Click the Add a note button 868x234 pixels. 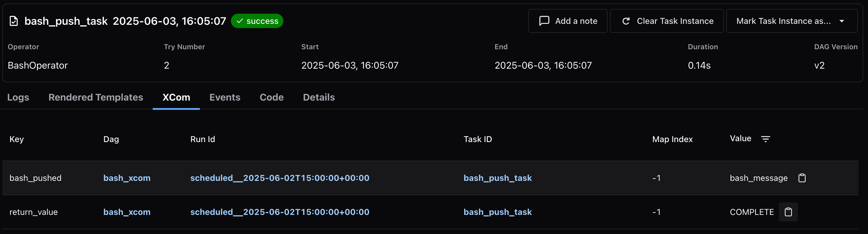(x=567, y=21)
